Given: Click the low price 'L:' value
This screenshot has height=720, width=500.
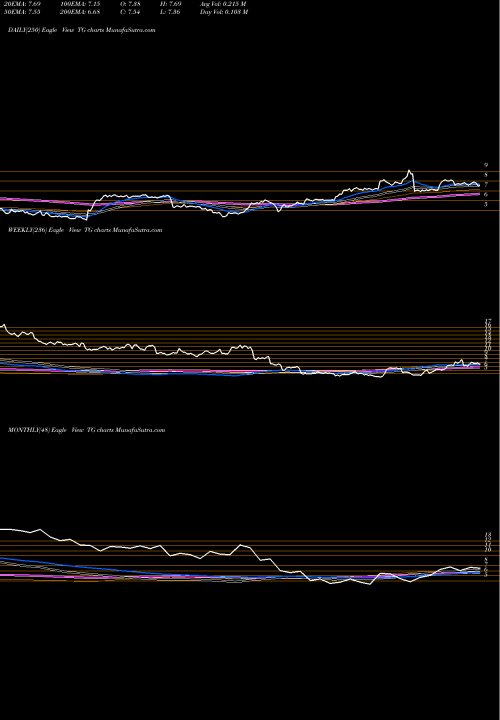Looking at the screenshot, I should [172, 12].
